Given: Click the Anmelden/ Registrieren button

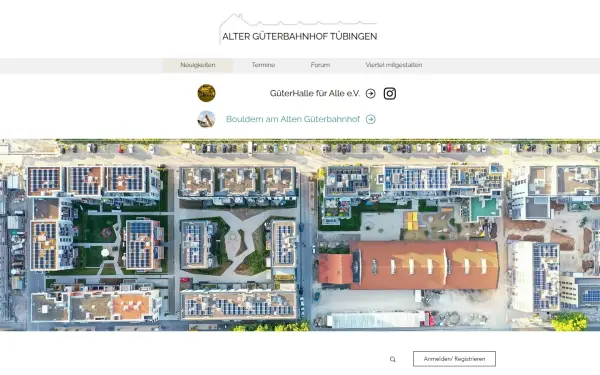Looking at the screenshot, I should pos(454,359).
